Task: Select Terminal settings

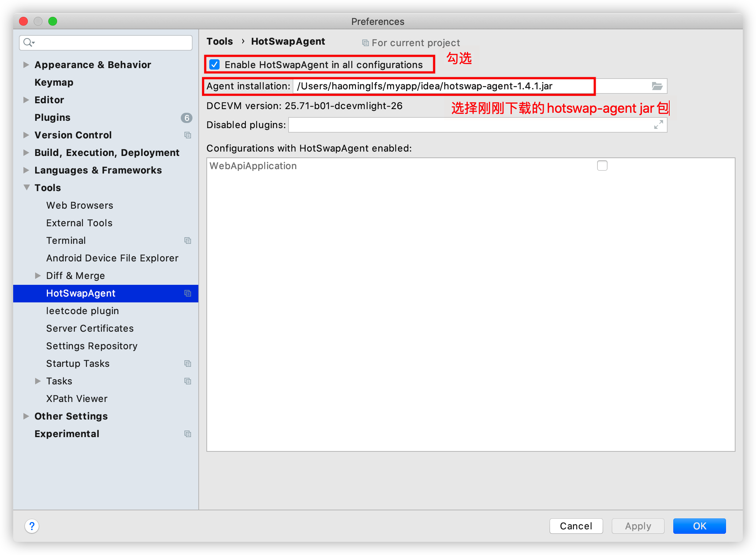Action: (66, 241)
